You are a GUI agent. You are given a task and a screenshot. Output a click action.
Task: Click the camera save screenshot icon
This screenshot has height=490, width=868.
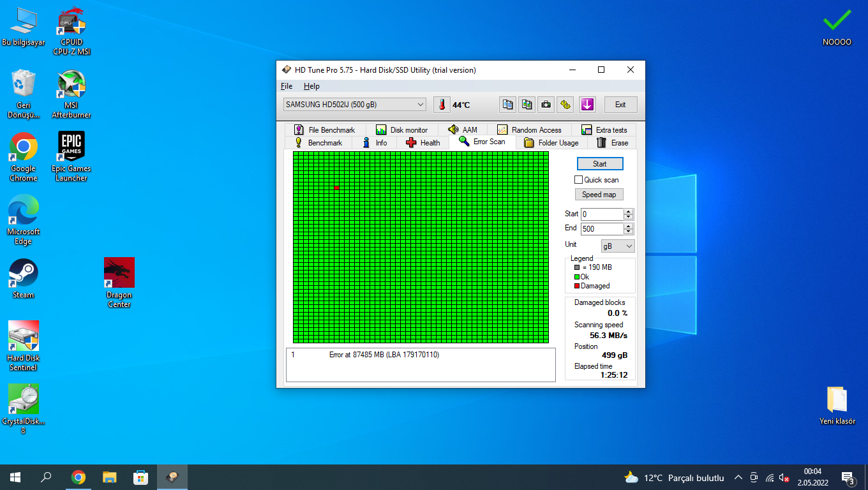(546, 105)
